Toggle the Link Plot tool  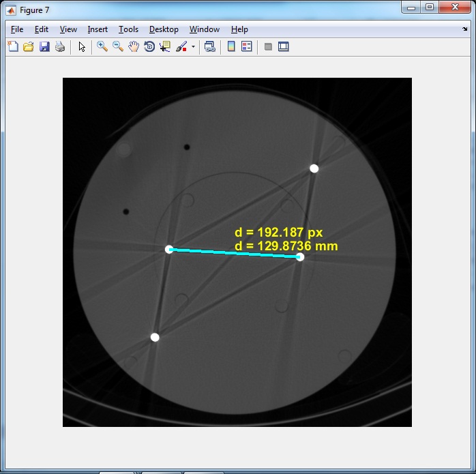(x=210, y=47)
